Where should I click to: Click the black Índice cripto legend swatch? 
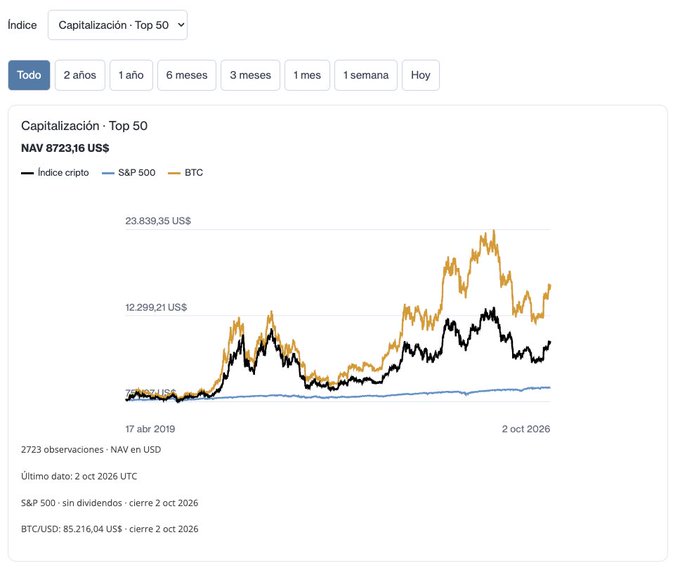[27, 173]
